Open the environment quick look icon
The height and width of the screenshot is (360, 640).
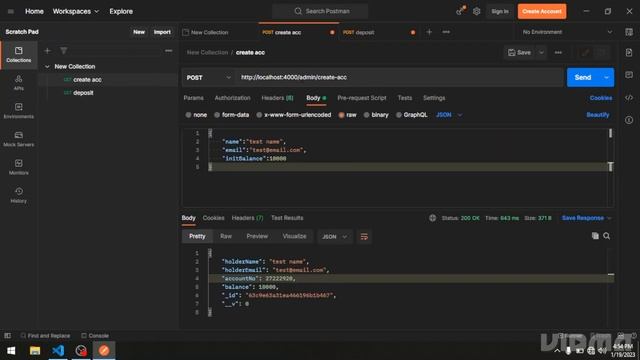pos(629,32)
